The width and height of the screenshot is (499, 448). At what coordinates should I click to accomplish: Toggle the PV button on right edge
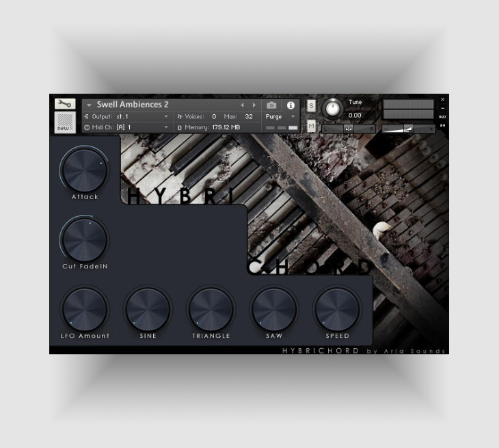click(x=442, y=125)
